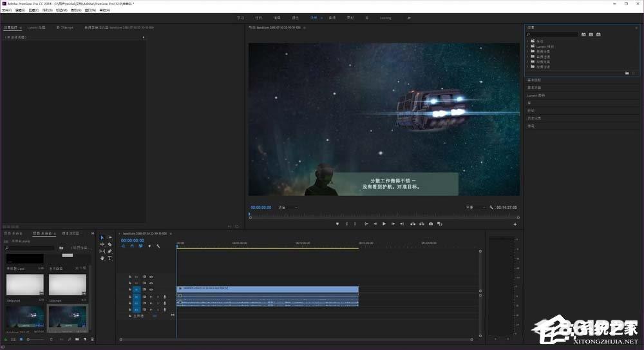Select the Type tool

coord(109,258)
